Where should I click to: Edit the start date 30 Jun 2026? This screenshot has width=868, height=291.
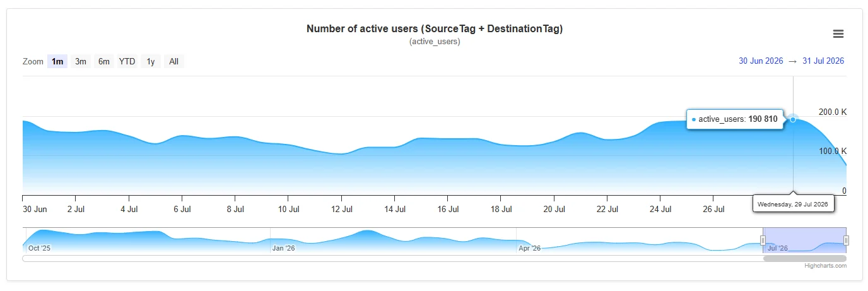pos(761,61)
